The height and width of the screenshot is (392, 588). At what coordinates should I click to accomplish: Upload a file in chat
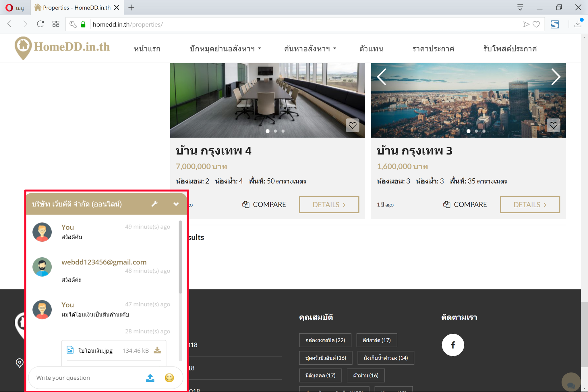pyautogui.click(x=150, y=378)
